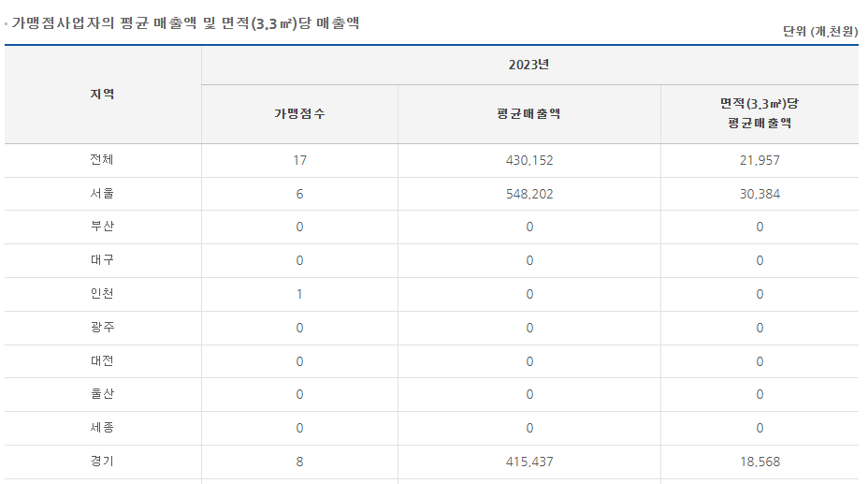The height and width of the screenshot is (484, 868).
Task: Click 평균매출액 value 0 in 대구 row
Action: [529, 261]
